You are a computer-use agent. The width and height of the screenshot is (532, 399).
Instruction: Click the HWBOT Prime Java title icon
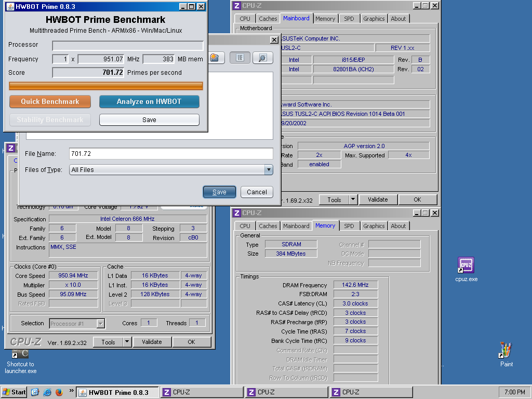click(10, 6)
